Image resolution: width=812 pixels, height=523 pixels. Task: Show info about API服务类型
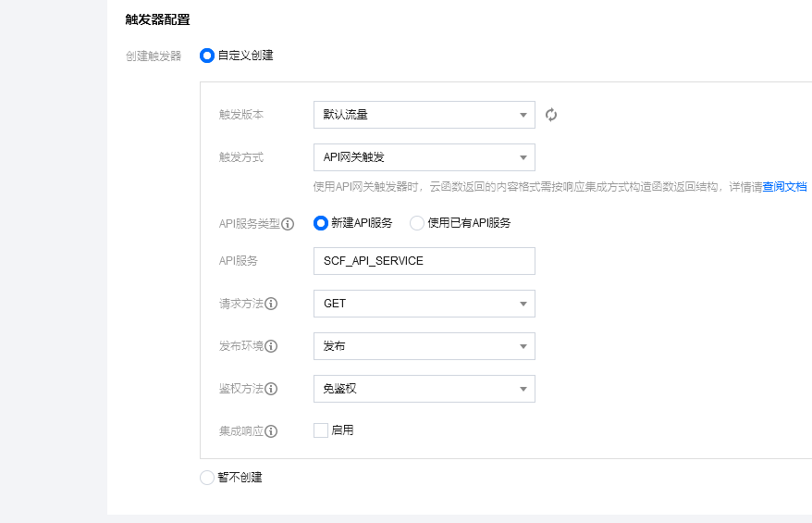288,224
